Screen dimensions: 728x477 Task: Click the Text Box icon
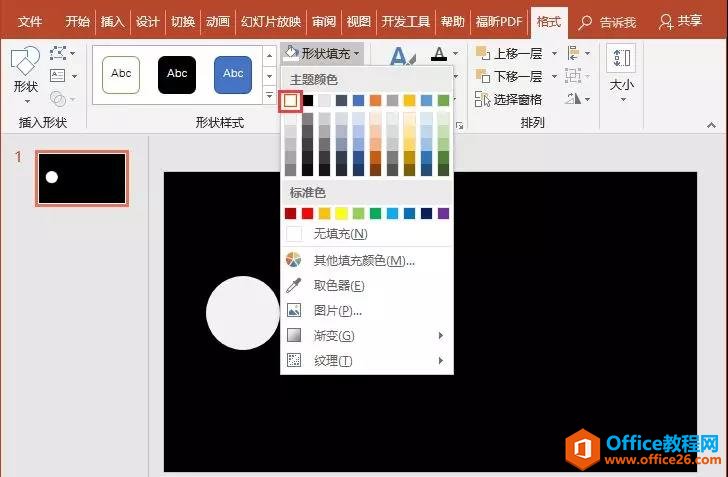click(59, 75)
